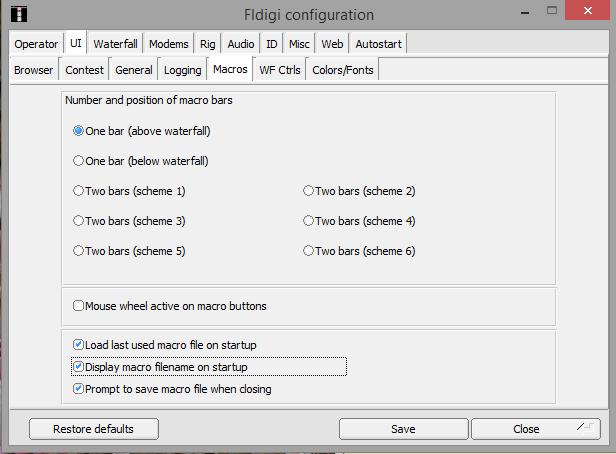Switch to the Logging sub-tab

(182, 70)
